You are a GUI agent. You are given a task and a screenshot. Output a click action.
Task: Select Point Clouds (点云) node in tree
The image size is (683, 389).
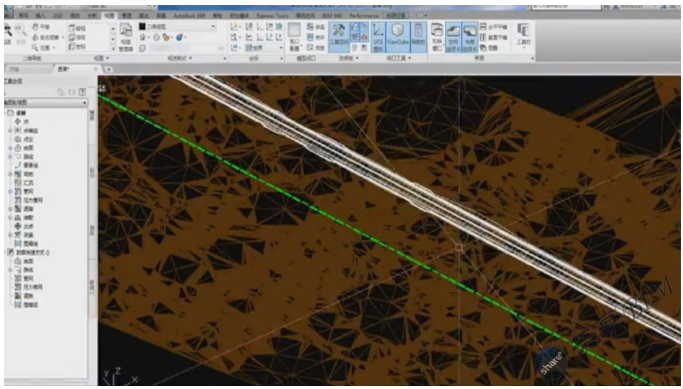pos(23,139)
